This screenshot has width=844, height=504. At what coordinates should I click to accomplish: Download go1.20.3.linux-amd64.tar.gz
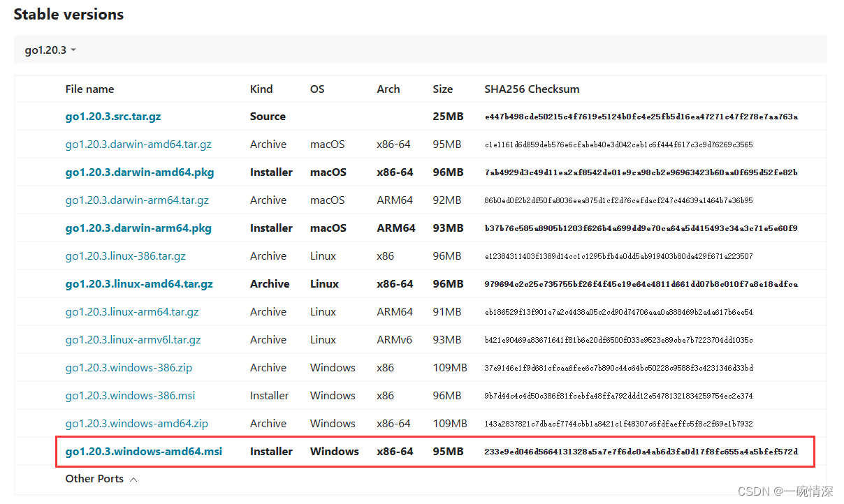[x=139, y=284]
